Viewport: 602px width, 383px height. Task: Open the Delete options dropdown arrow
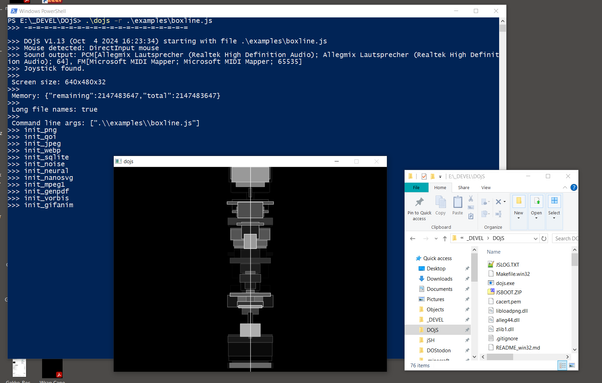[504, 202]
